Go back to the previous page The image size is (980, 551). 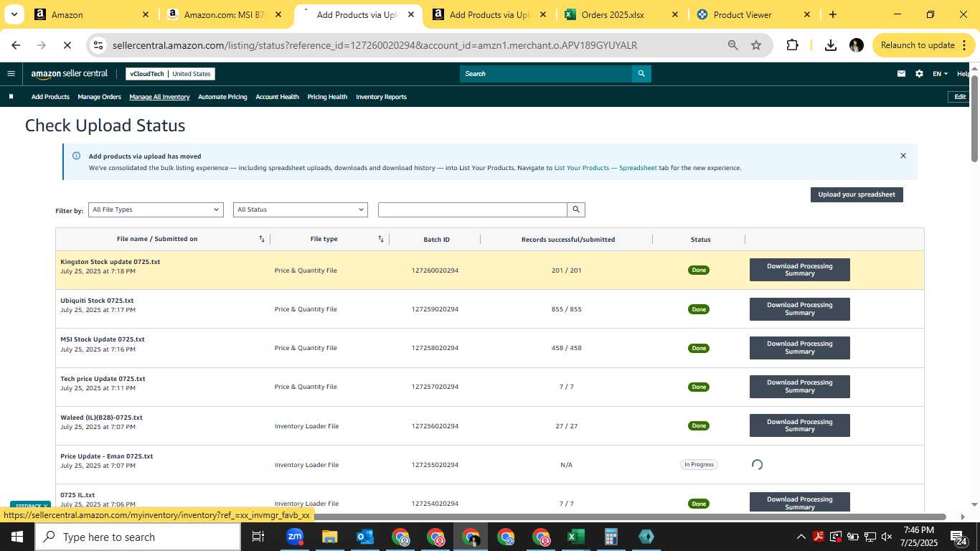tap(16, 45)
